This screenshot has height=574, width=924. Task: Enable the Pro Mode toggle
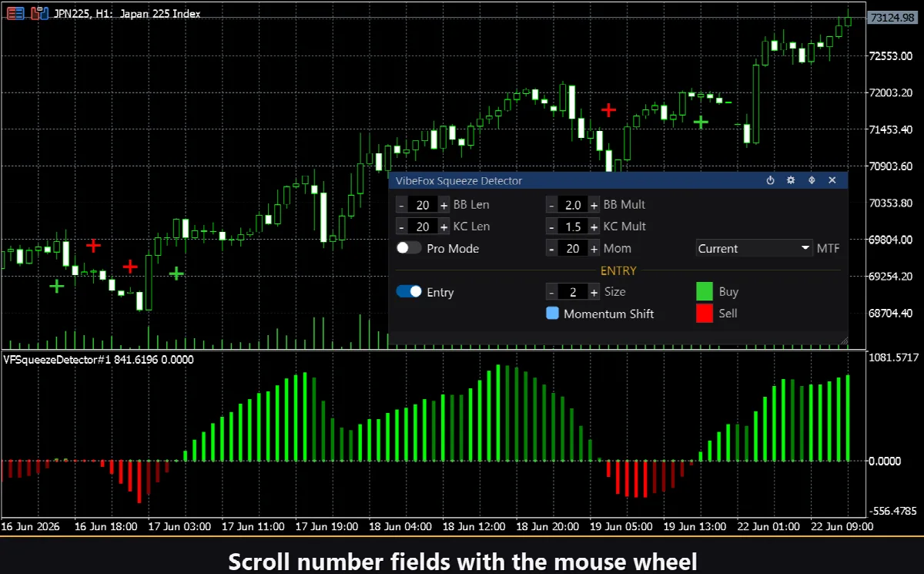(409, 248)
